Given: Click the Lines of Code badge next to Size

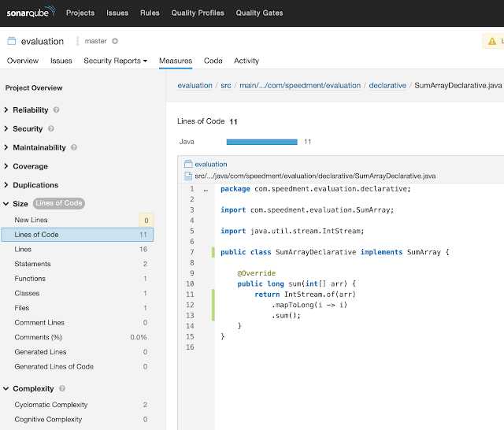Looking at the screenshot, I should pyautogui.click(x=59, y=203).
